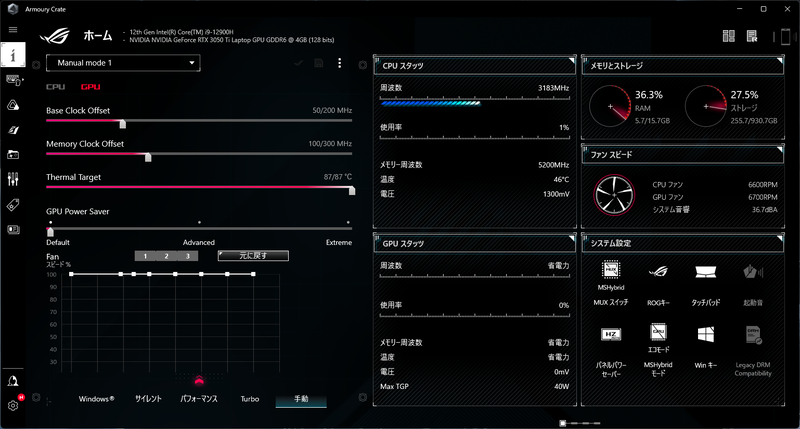Viewport: 800px width, 429px height.
Task: Click the mobile device link icon
Action: (785, 37)
